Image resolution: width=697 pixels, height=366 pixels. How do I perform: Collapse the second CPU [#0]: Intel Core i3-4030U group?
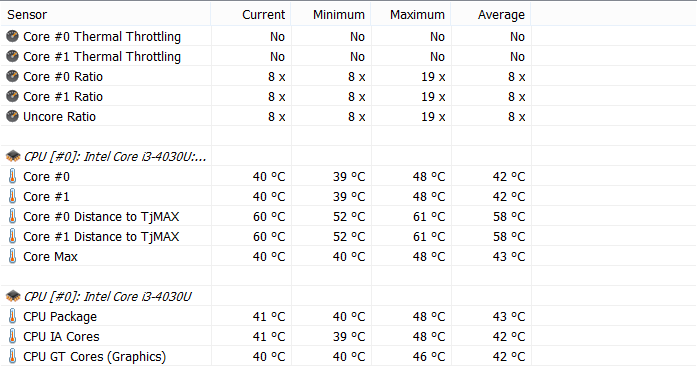(x=107, y=297)
